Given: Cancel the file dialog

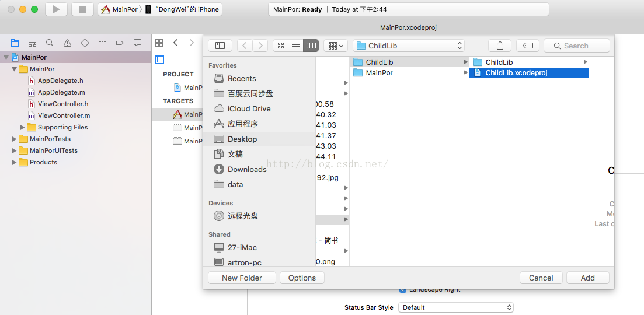Looking at the screenshot, I should pyautogui.click(x=541, y=278).
